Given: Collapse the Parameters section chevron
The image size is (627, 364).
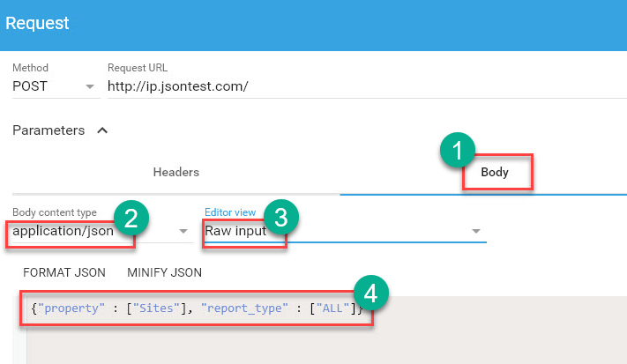Looking at the screenshot, I should tap(102, 130).
